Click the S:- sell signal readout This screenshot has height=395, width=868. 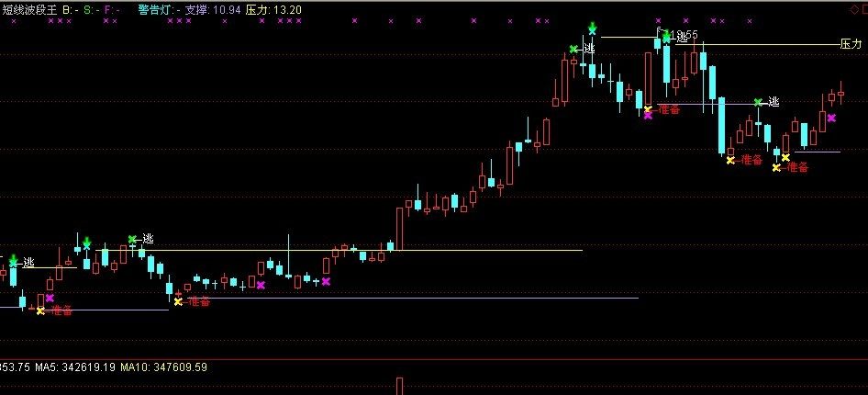pos(92,9)
